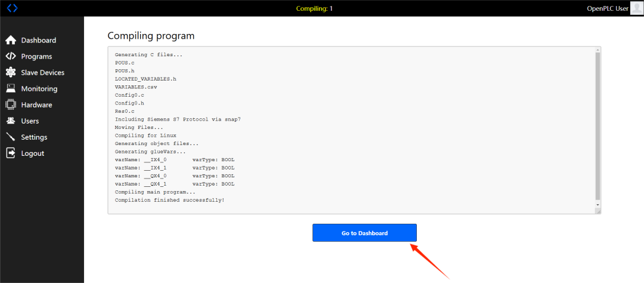Image resolution: width=644 pixels, height=283 pixels.
Task: Click the 'Compiling for Linux' log line
Action: tap(145, 136)
